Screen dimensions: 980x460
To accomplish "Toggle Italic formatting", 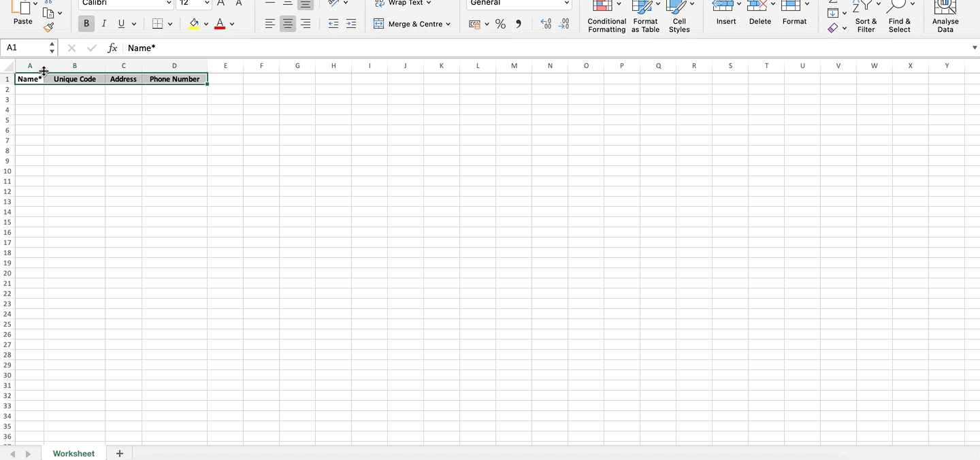I will (x=103, y=24).
